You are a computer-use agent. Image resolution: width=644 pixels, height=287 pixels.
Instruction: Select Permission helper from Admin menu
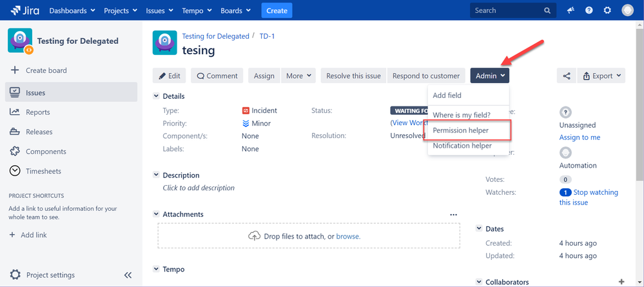coord(461,130)
